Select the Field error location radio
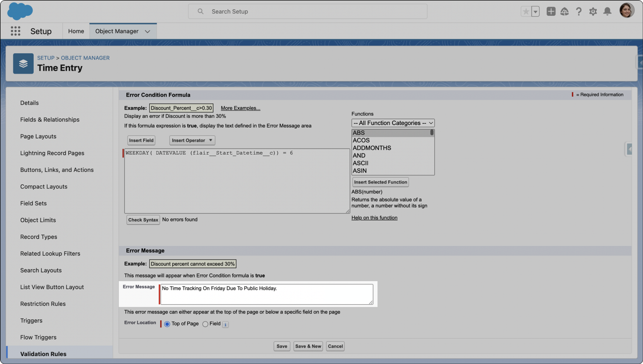This screenshot has height=364, width=643. (x=205, y=324)
